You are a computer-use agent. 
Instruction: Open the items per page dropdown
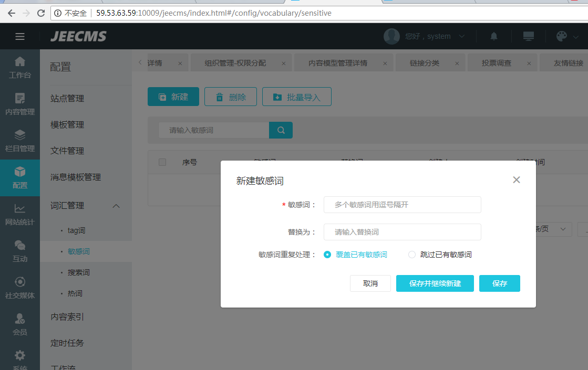click(552, 229)
